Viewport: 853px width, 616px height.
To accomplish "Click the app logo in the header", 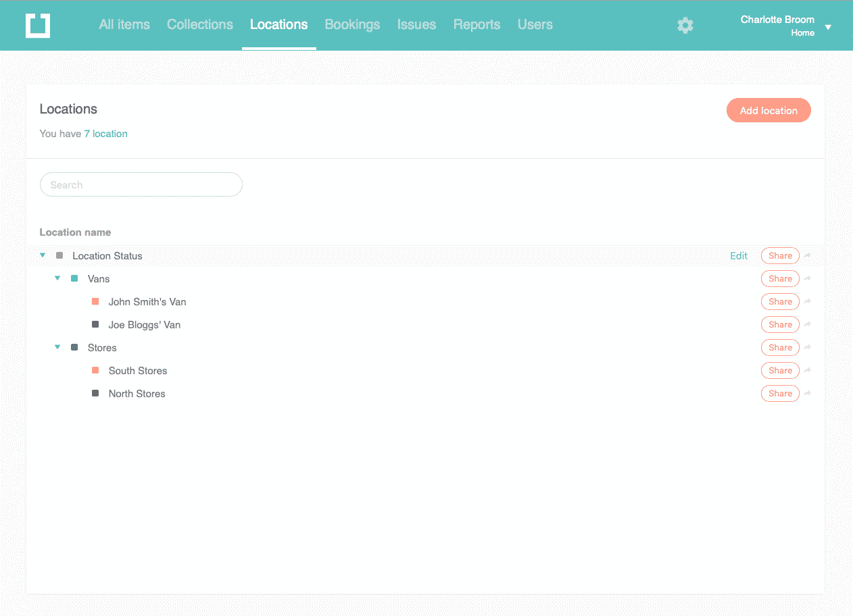I will click(x=38, y=26).
